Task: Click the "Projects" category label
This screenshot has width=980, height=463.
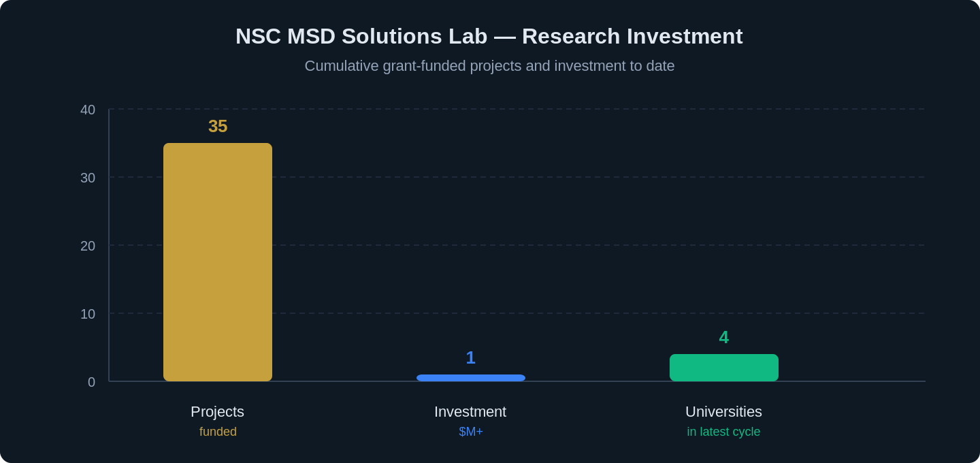Action: point(218,412)
